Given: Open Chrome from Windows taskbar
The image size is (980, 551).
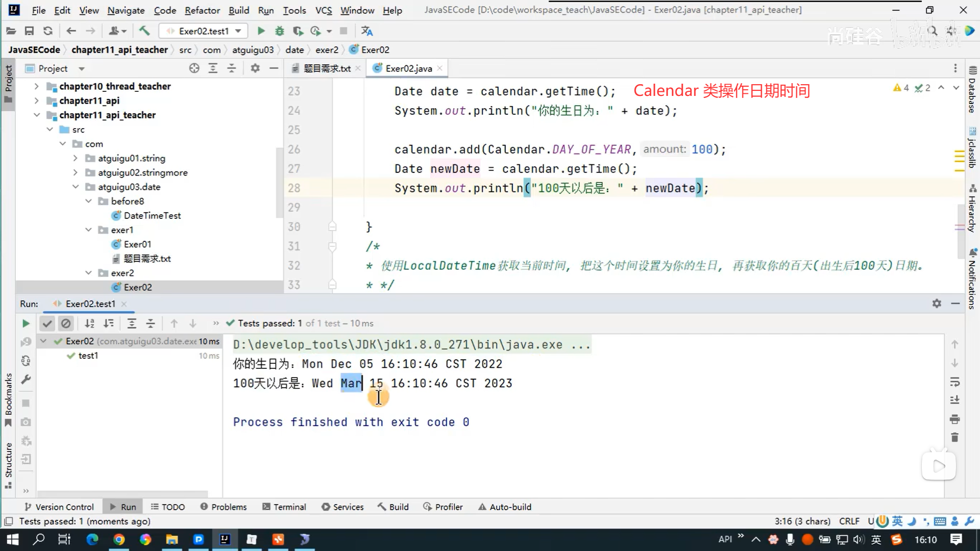Looking at the screenshot, I should click(x=119, y=539).
